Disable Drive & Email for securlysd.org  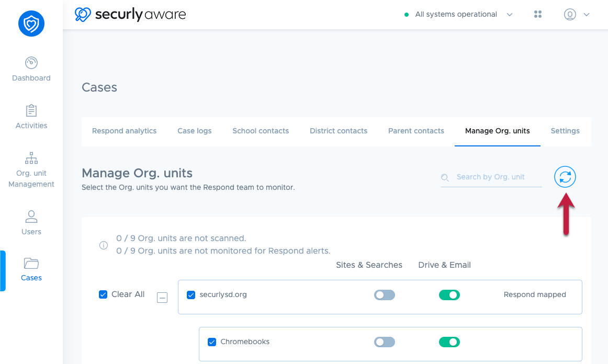449,295
